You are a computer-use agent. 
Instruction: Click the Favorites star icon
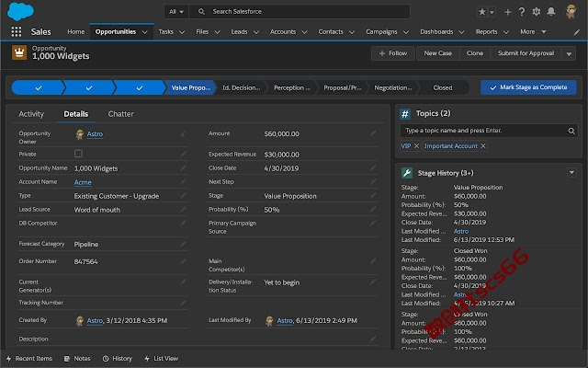pyautogui.click(x=481, y=12)
